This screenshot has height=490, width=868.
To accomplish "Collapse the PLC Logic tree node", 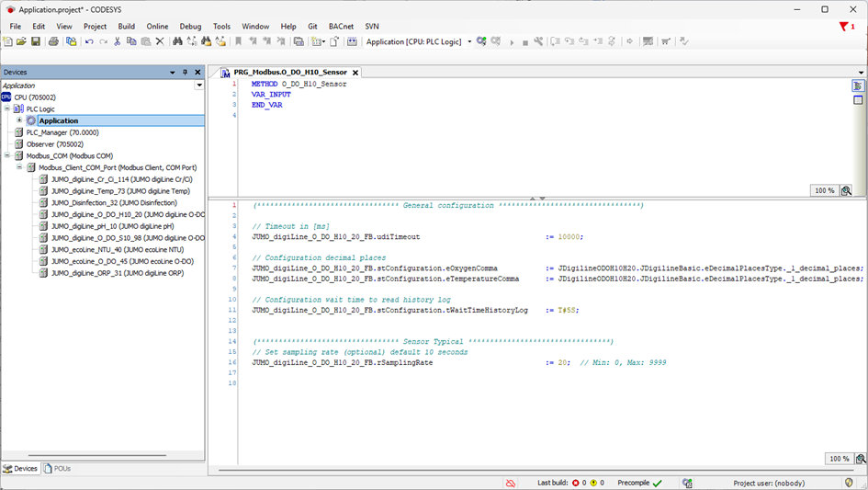I will point(7,108).
